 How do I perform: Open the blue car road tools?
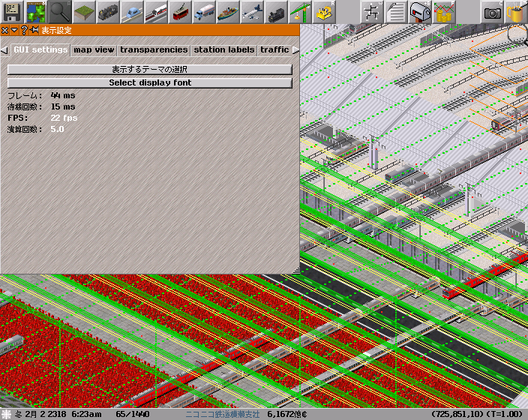tap(132, 12)
